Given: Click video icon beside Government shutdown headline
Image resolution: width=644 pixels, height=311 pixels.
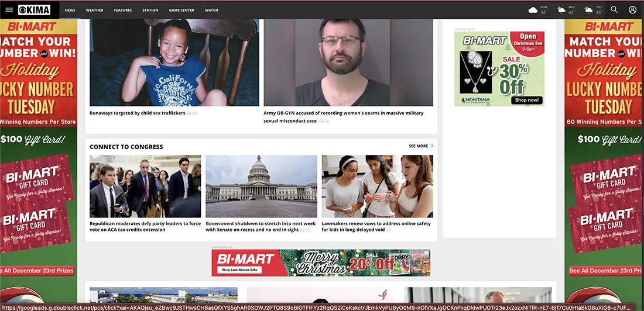Looking at the screenshot, I should point(308,230).
